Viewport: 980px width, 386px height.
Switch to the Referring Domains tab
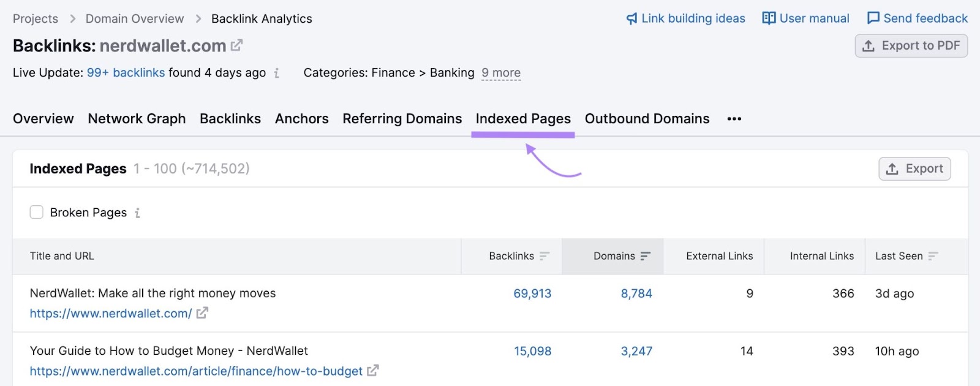402,119
